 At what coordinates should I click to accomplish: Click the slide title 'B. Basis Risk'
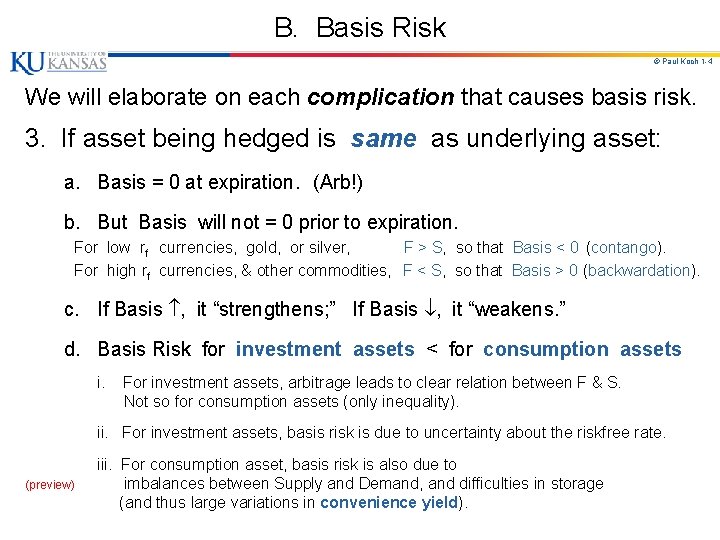click(360, 27)
